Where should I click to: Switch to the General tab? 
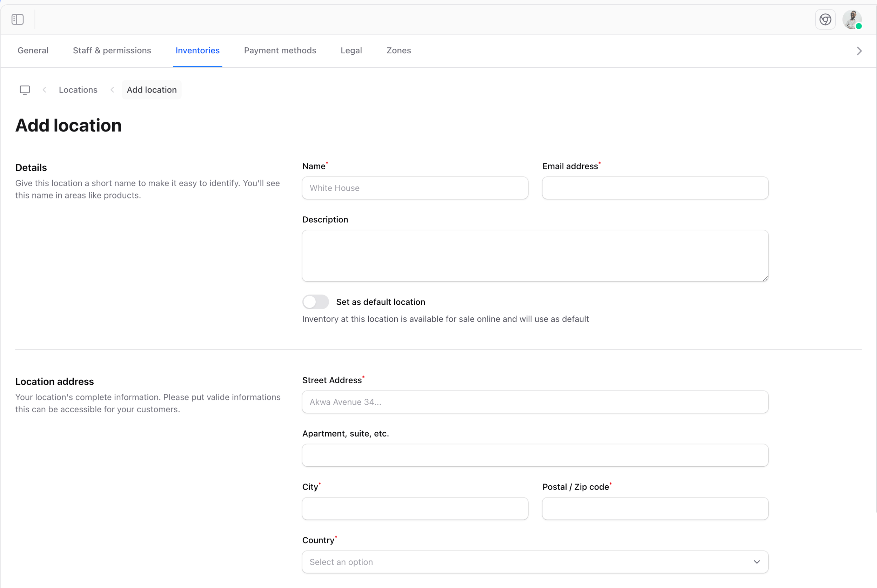coord(33,50)
